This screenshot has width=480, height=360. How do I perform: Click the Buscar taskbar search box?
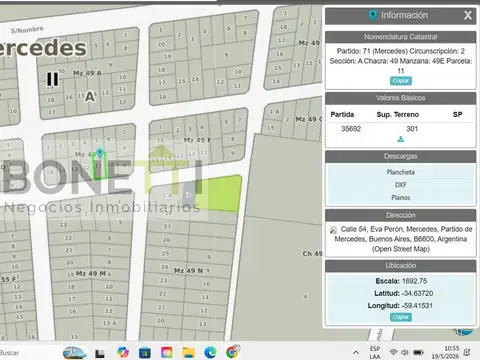[x=9, y=353]
